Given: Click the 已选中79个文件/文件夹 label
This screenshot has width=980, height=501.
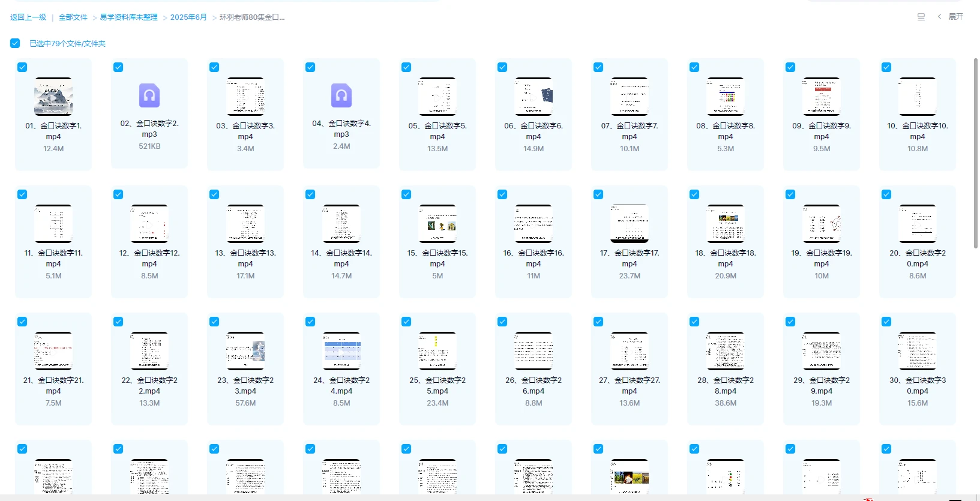Looking at the screenshot, I should pos(67,44).
